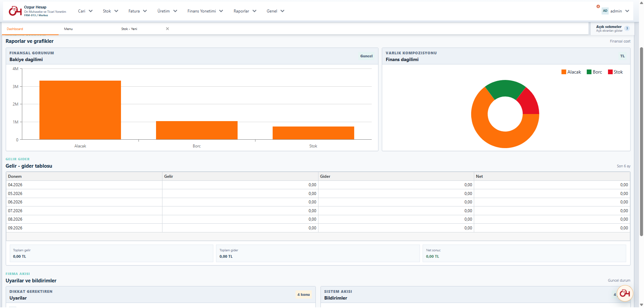Toggle the Stok legend swatch

(x=610, y=72)
